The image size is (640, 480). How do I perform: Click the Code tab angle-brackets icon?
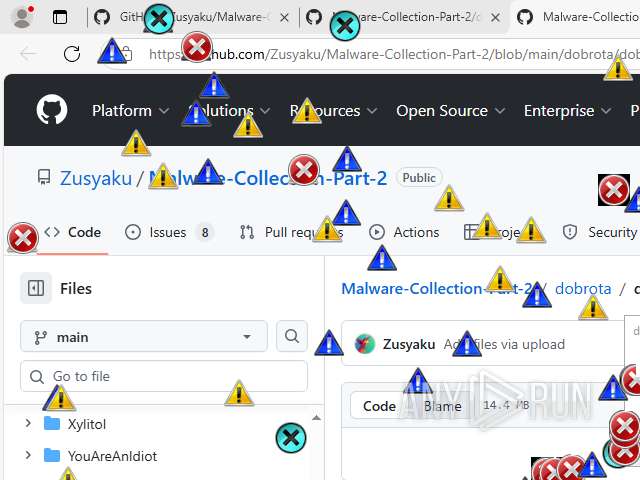(x=52, y=232)
